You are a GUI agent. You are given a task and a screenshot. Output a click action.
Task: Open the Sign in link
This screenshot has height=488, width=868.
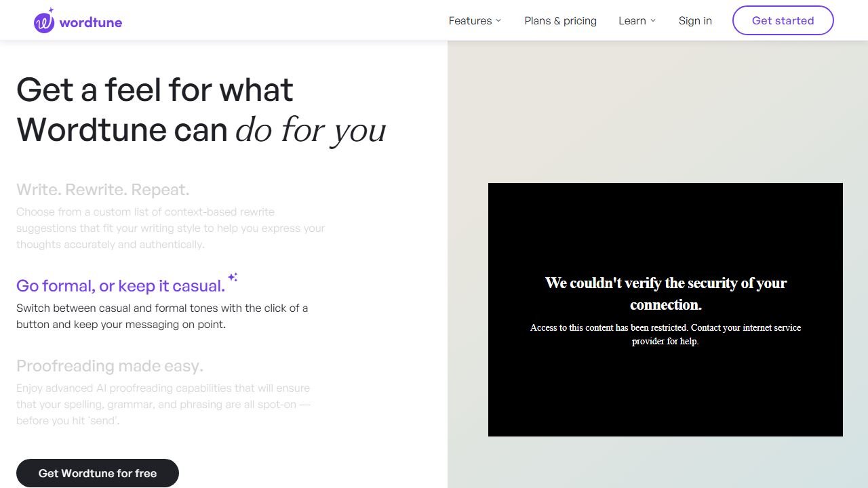point(695,20)
